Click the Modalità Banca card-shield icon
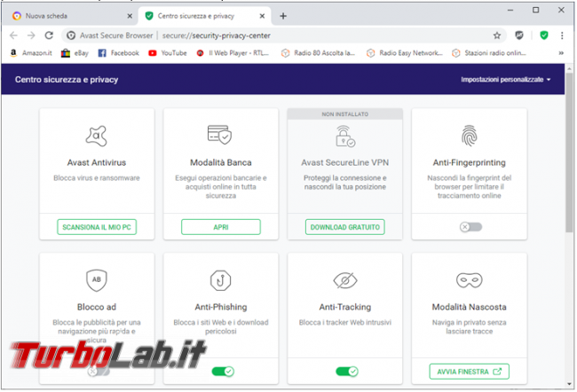Screen dimensions: 577x392 coord(219,135)
